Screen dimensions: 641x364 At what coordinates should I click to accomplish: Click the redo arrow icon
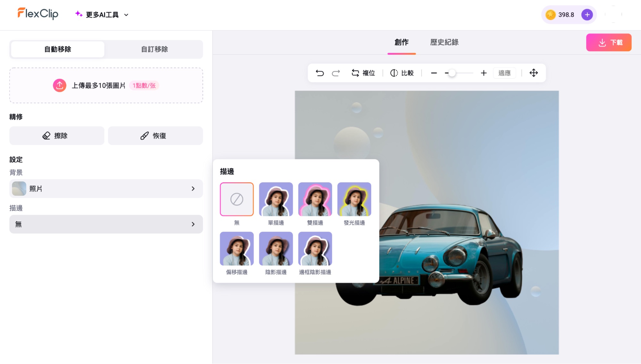[336, 73]
